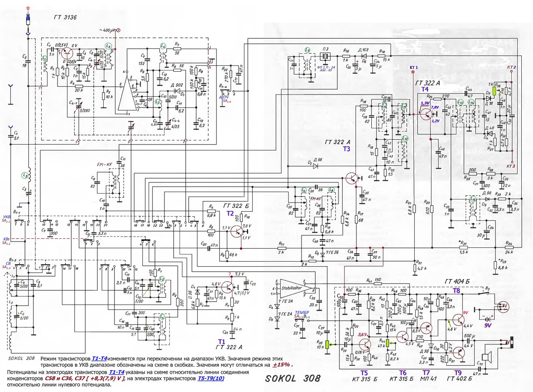Select the T2 transistor symbol

(x=237, y=231)
